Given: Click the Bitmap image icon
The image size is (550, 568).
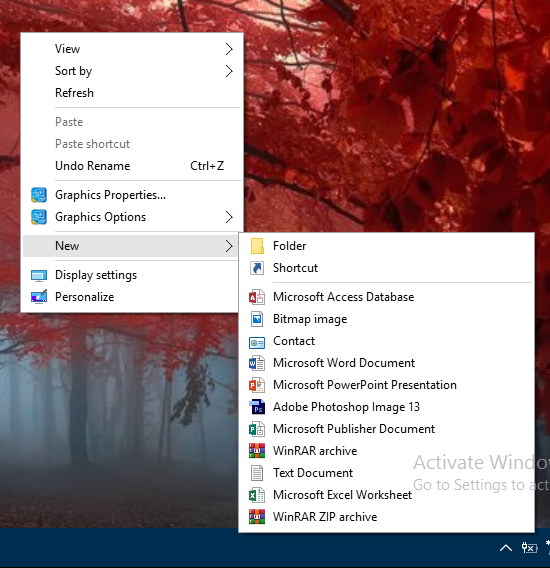Looking at the screenshot, I should pyautogui.click(x=257, y=319).
